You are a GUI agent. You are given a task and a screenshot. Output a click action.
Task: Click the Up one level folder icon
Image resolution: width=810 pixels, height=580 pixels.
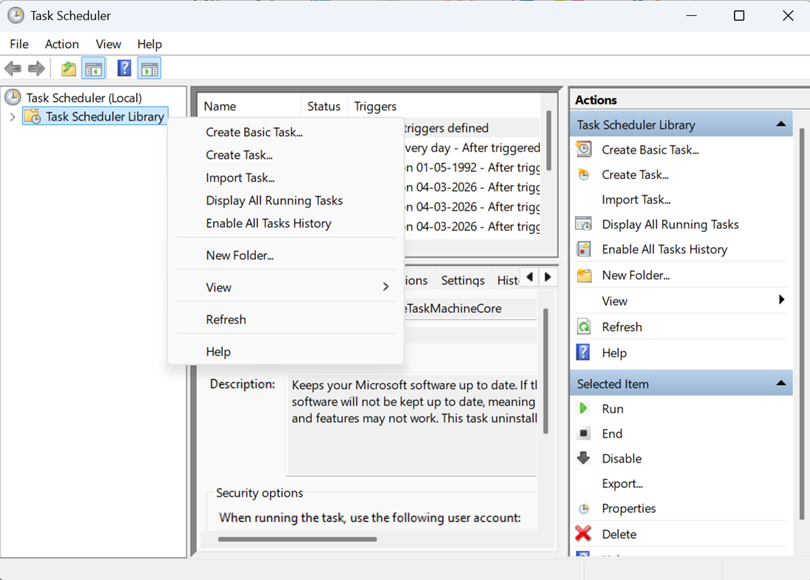pyautogui.click(x=68, y=69)
